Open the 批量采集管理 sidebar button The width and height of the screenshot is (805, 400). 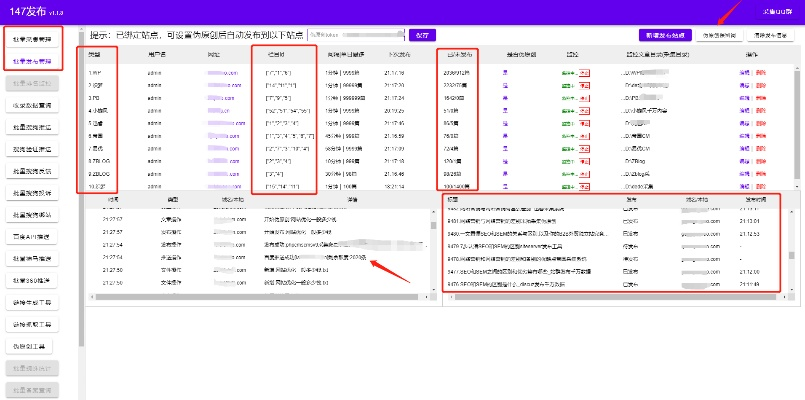pos(32,39)
